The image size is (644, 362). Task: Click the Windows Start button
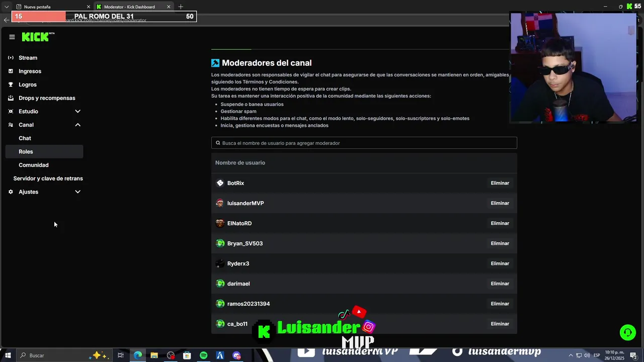point(8,355)
